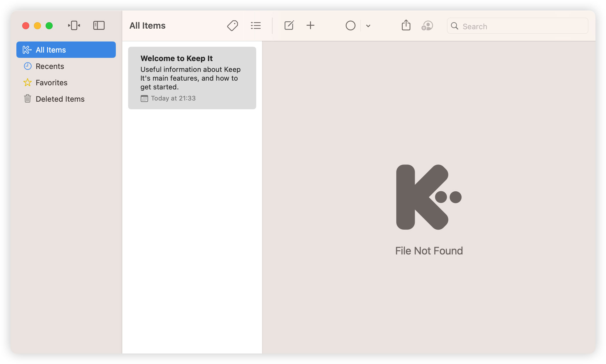Toggle the sidebar visibility icon

99,25
